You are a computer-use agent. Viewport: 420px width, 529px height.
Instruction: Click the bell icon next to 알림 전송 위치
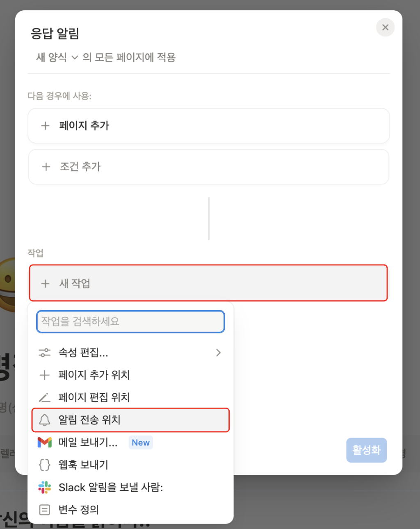44,420
